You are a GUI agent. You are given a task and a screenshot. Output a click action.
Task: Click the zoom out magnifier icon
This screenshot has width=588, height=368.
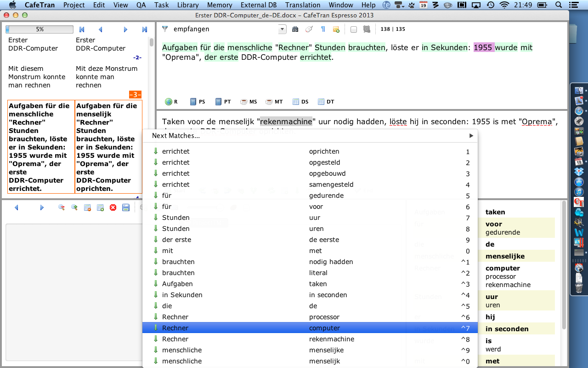(x=61, y=208)
